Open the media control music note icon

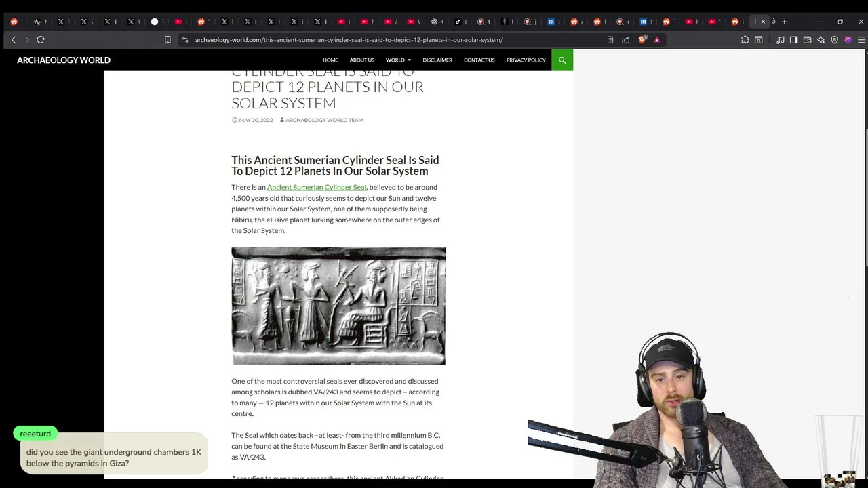tap(781, 40)
